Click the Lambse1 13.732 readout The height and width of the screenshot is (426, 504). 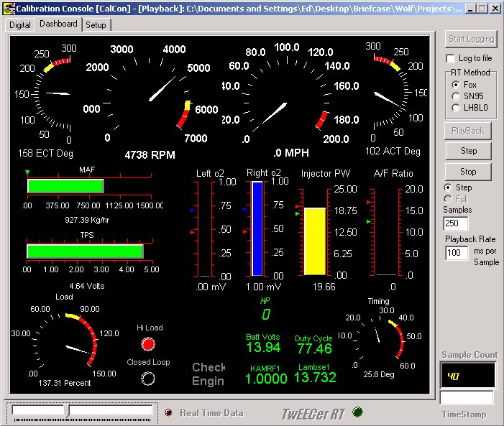315,377
